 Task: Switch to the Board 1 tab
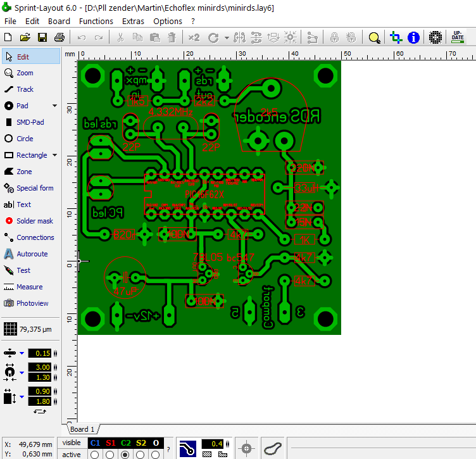pos(82,429)
